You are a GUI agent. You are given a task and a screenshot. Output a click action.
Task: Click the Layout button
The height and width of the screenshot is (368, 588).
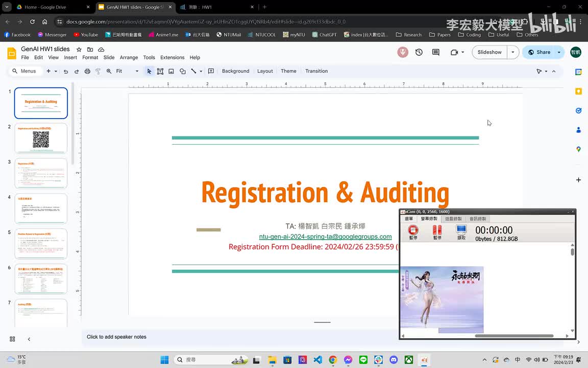[265, 71]
